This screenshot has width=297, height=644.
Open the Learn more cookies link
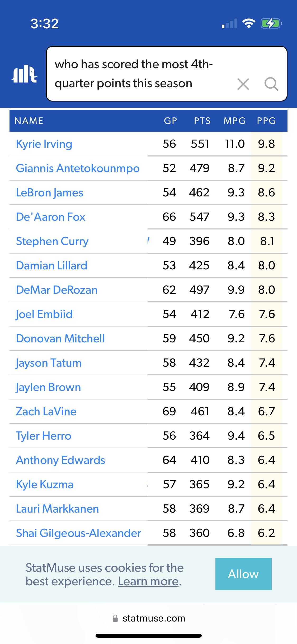tap(148, 582)
